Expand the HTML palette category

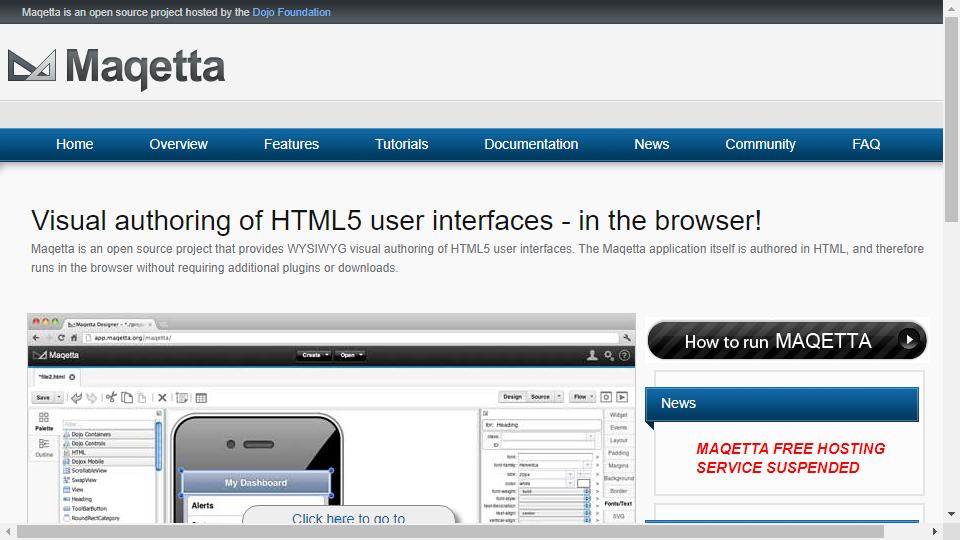pos(109,452)
